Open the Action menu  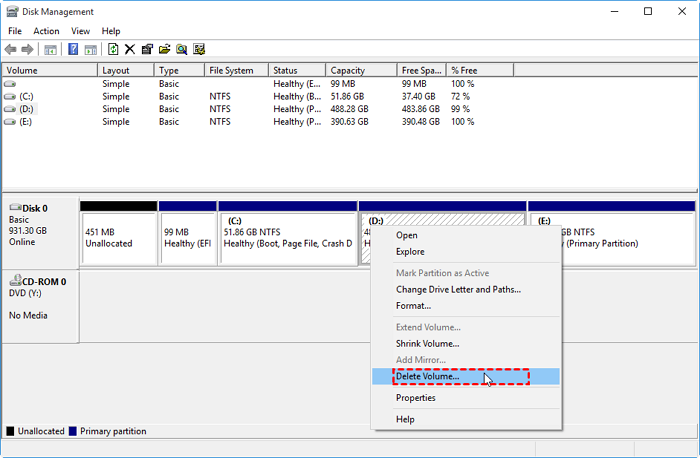click(46, 31)
